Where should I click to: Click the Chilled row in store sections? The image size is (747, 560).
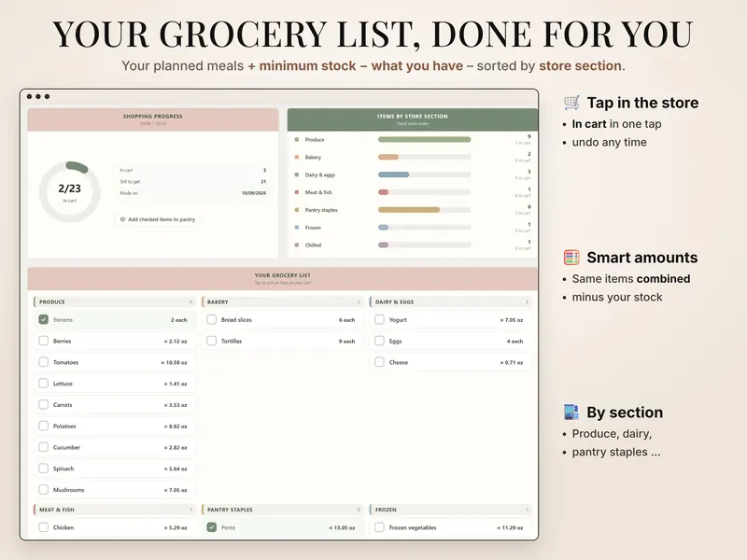point(413,245)
